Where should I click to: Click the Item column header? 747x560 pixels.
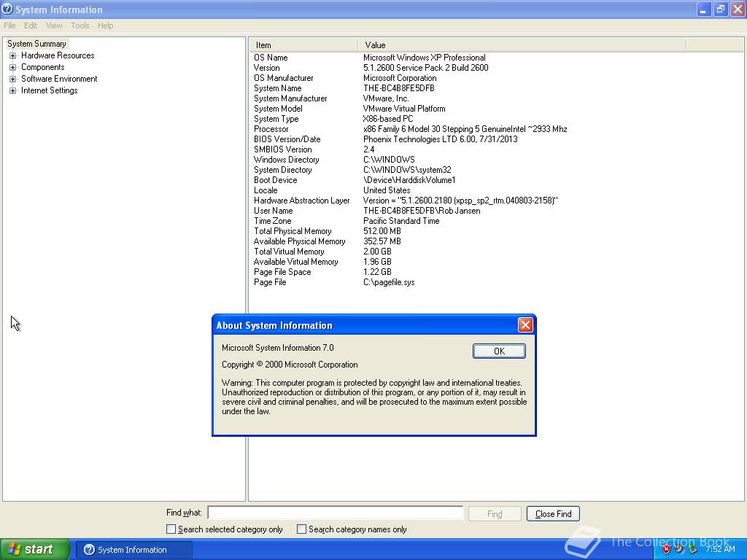pyautogui.click(x=303, y=45)
